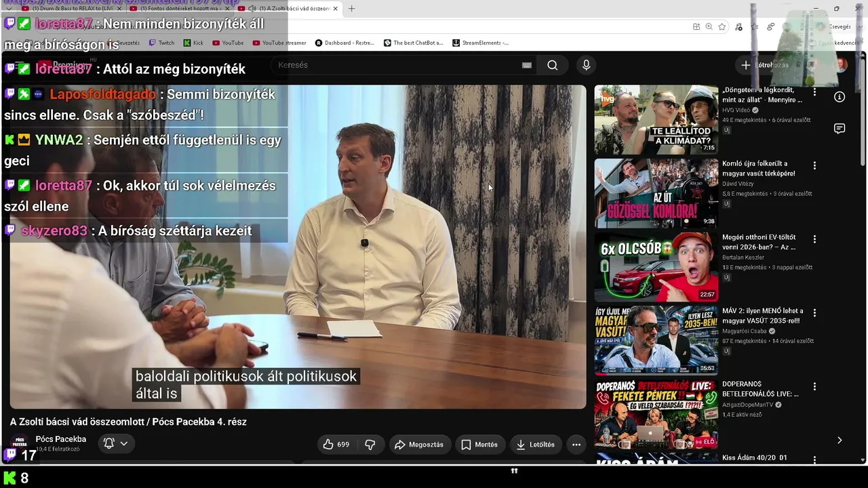Open the Twitch bookmark
The height and width of the screenshot is (488, 868).
(161, 43)
